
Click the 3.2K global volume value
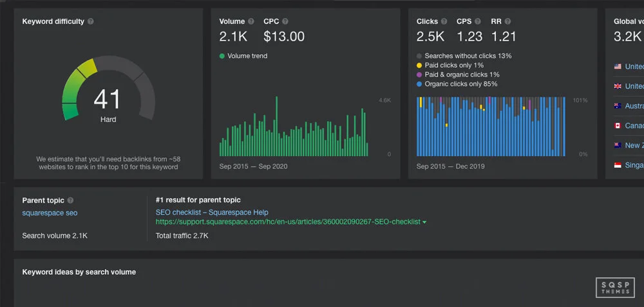627,37
